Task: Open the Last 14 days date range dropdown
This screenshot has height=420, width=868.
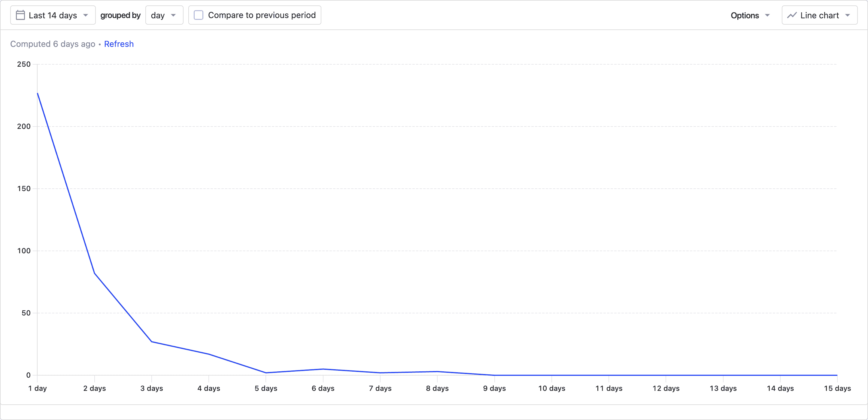Action: [53, 15]
